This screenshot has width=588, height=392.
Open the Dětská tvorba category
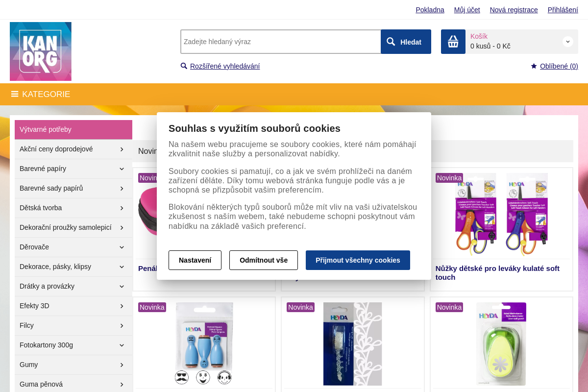point(73,208)
